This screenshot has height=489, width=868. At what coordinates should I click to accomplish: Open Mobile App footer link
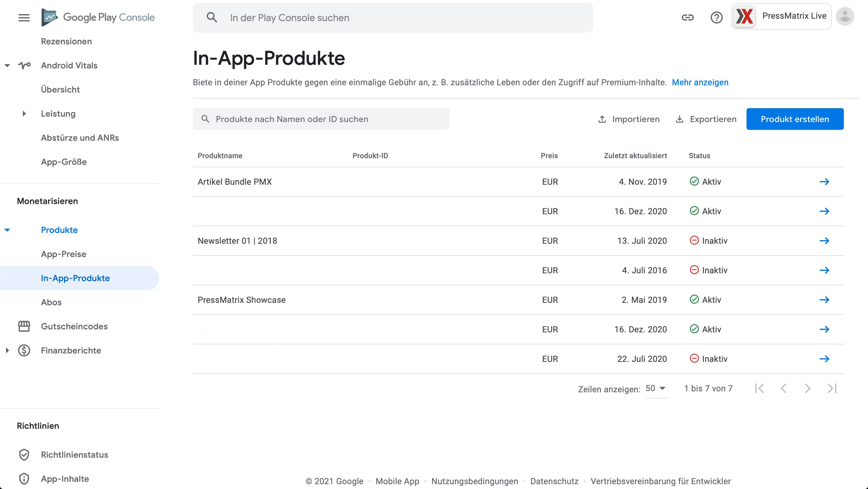click(x=397, y=481)
